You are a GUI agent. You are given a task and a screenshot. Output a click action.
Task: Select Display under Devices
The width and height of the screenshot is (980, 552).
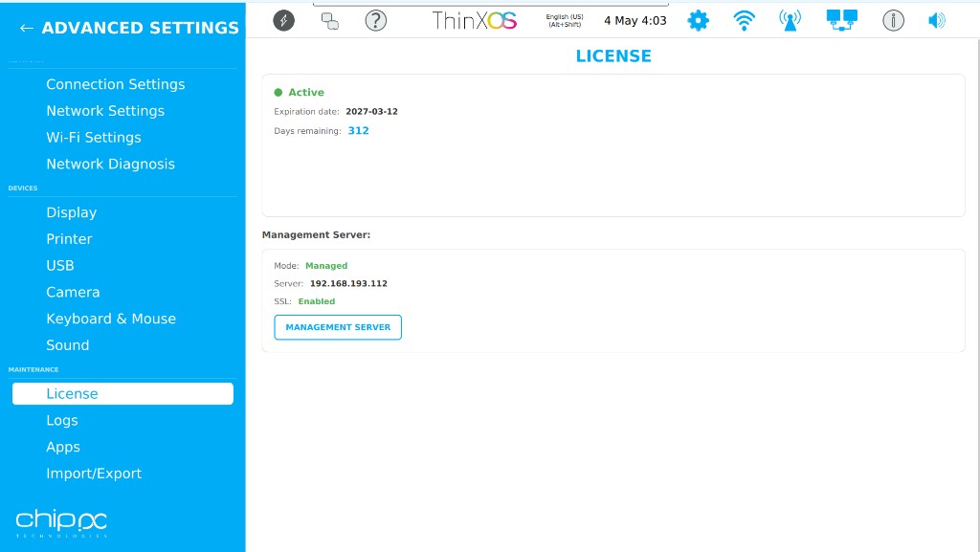[71, 212]
